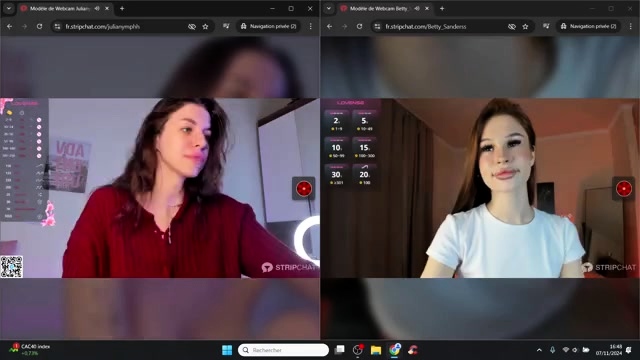Viewport: 640px width, 360px height.
Task: Bookmark the left page with star icon
Action: pyautogui.click(x=205, y=27)
